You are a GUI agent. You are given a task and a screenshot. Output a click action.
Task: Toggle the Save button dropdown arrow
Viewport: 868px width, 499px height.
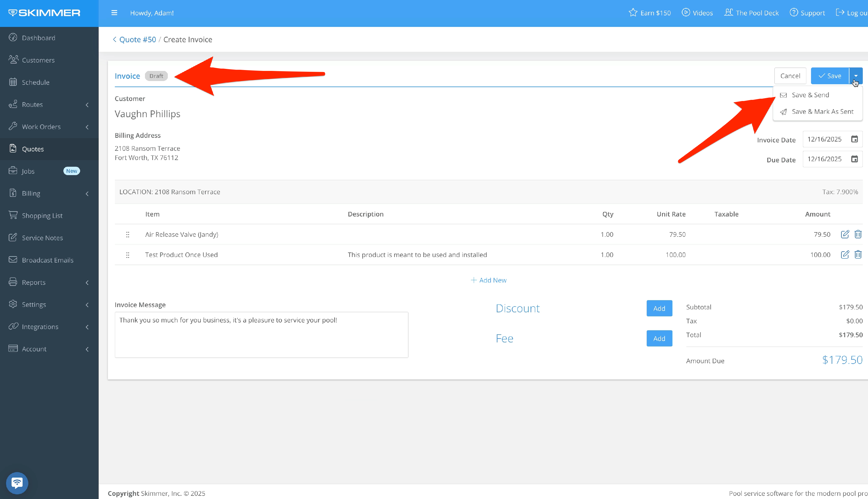(x=856, y=76)
